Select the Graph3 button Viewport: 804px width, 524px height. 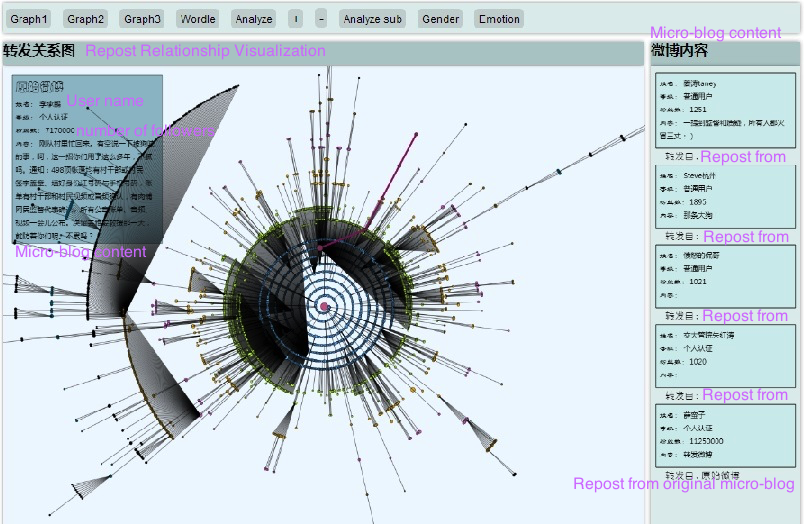click(142, 19)
